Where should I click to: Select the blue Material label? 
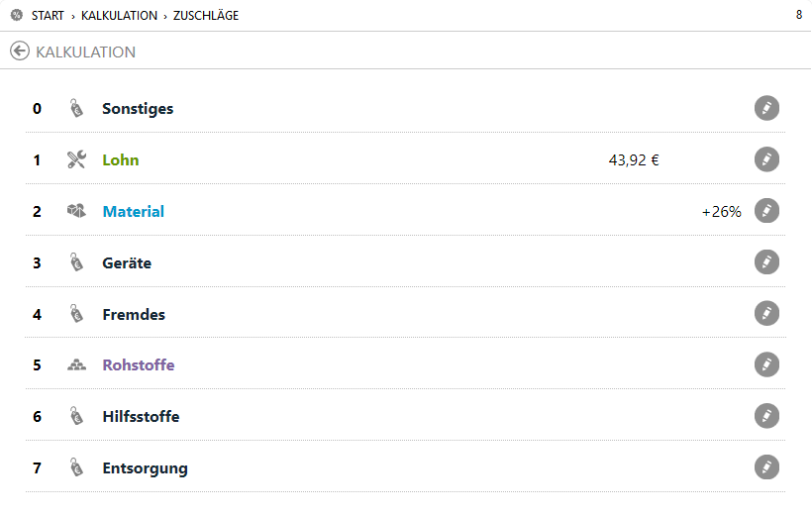click(x=133, y=211)
